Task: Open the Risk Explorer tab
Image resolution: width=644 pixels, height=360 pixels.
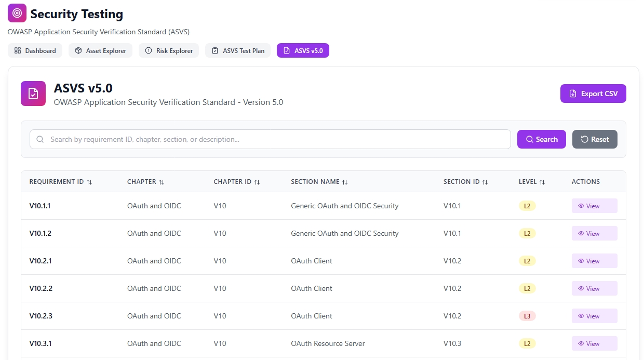Action: coord(169,50)
